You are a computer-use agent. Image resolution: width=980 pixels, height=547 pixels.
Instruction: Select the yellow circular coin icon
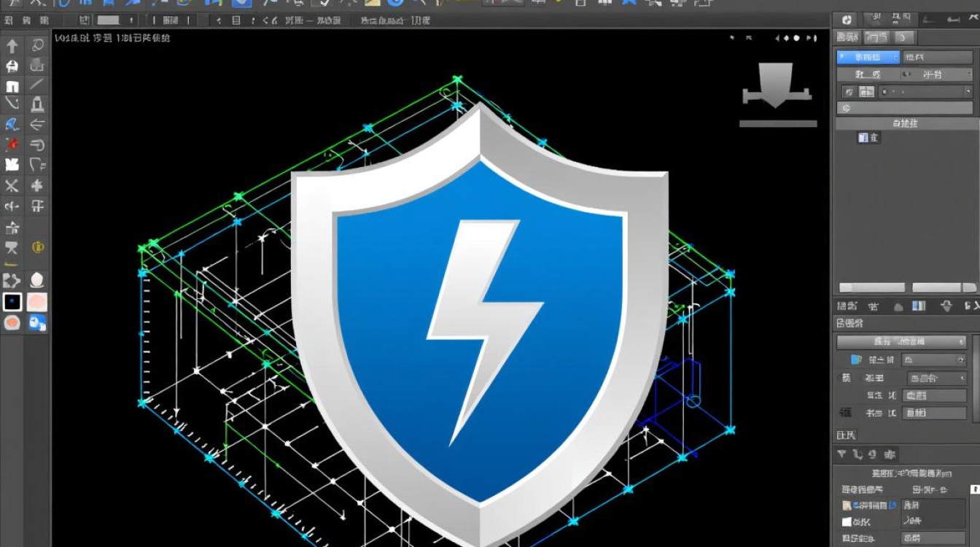point(37,248)
